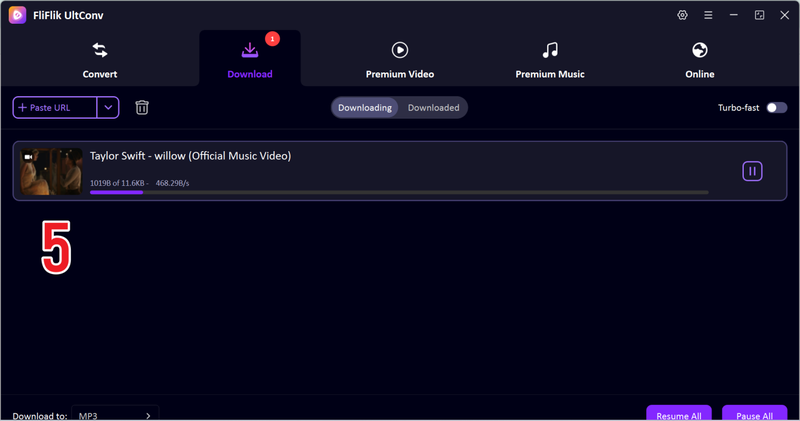Image resolution: width=800 pixels, height=421 pixels.
Task: Enable the Turbo-fast toggle
Action: pyautogui.click(x=777, y=108)
